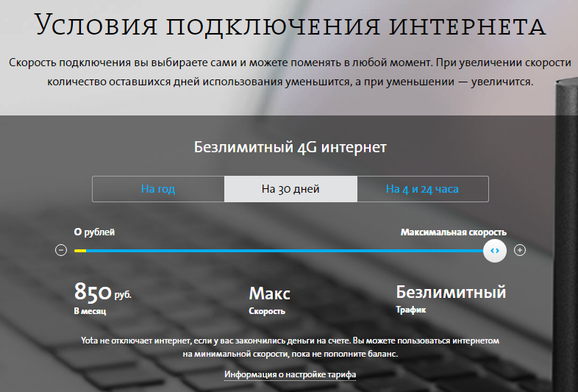Click the 'Безлимитный 4G интернет' title

[290, 147]
